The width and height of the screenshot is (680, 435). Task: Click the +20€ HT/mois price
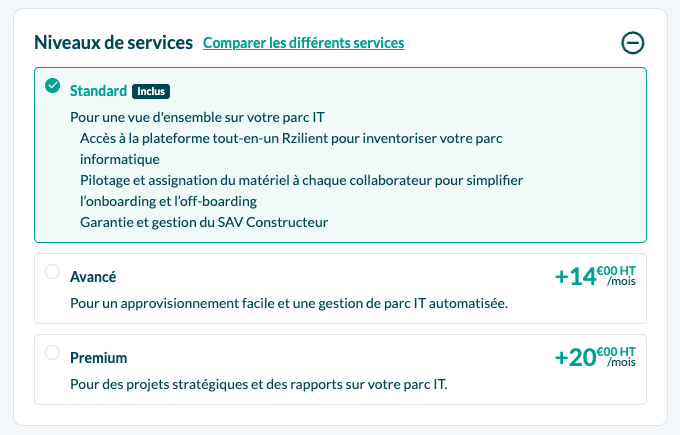[595, 357]
